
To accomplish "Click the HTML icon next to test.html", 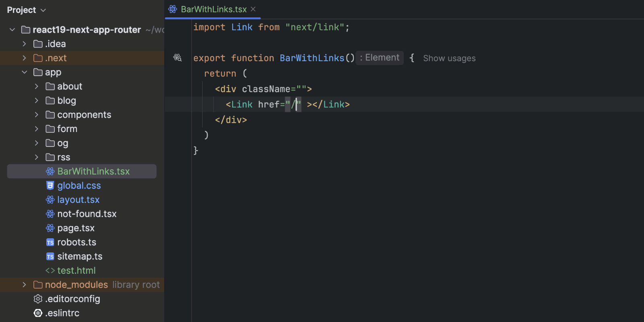I will 50,270.
